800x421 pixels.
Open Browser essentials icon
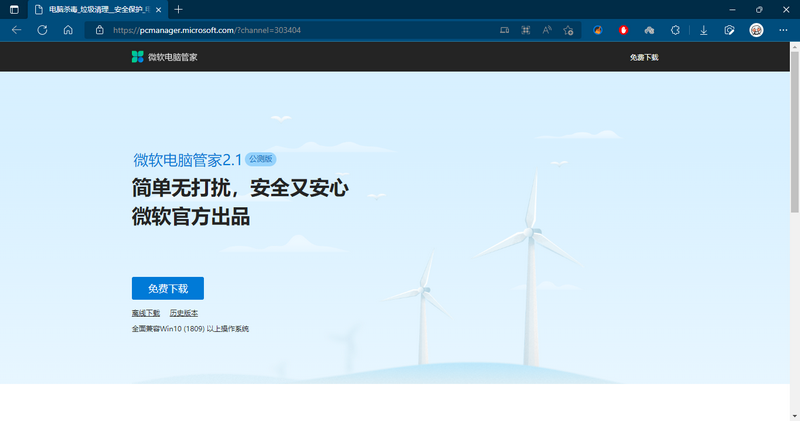click(730, 30)
